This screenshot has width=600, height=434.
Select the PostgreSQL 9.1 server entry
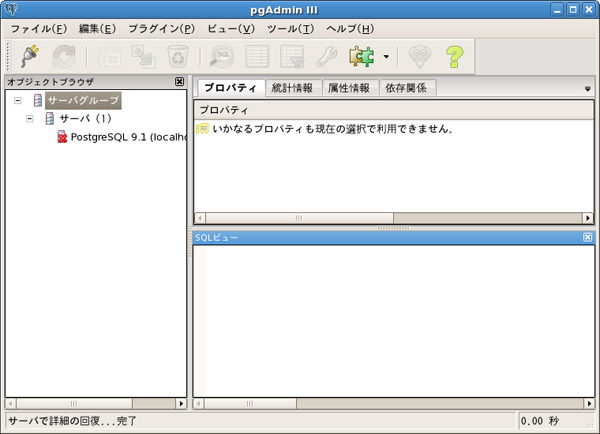coord(129,137)
